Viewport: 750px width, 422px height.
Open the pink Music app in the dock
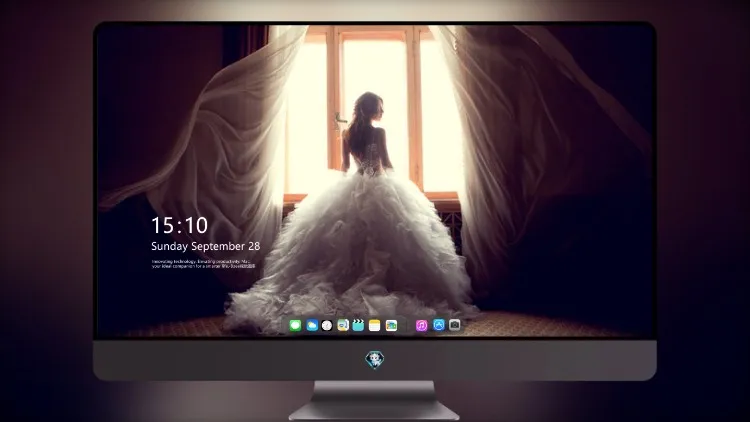tap(421, 325)
